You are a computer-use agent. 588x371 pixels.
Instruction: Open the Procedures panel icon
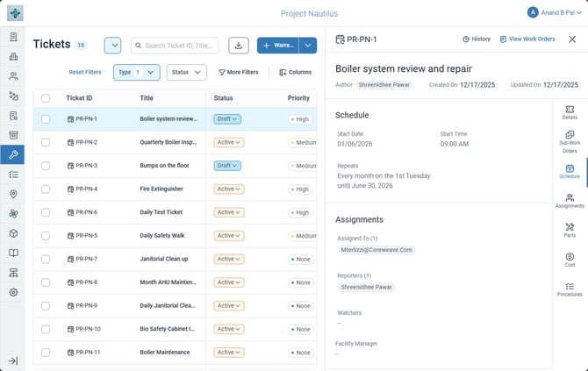point(570,289)
